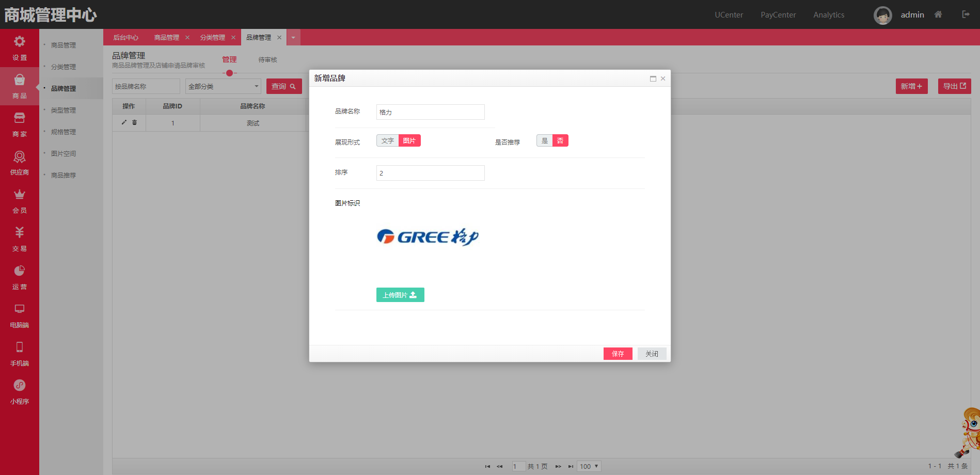
Task: Click the 新增 add button
Action: coord(911,86)
